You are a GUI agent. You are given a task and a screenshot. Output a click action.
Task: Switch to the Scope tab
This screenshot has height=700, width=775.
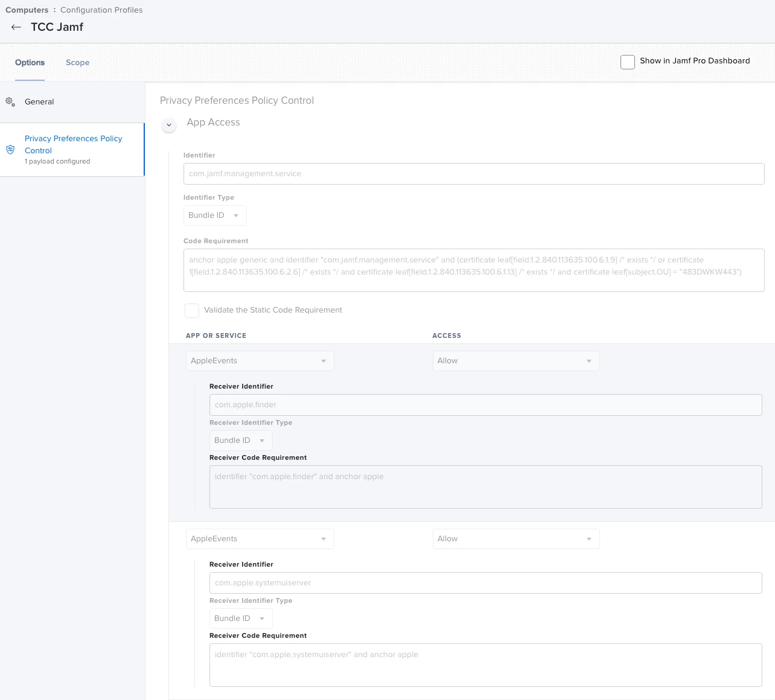(x=77, y=62)
